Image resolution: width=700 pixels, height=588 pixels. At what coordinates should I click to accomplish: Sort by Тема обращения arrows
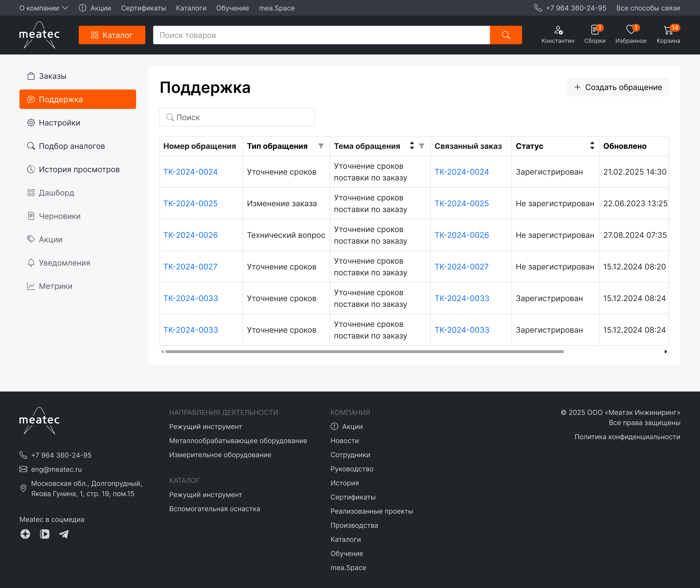412,146
